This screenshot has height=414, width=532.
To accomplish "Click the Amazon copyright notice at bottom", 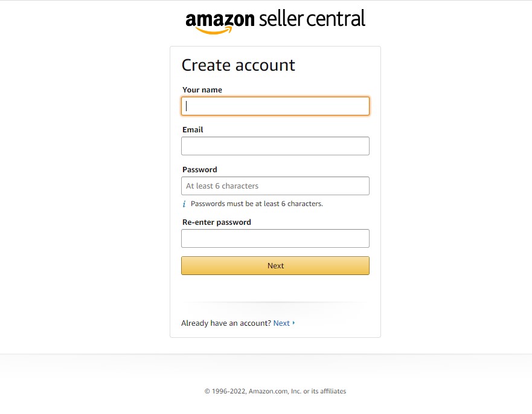I will [x=275, y=391].
